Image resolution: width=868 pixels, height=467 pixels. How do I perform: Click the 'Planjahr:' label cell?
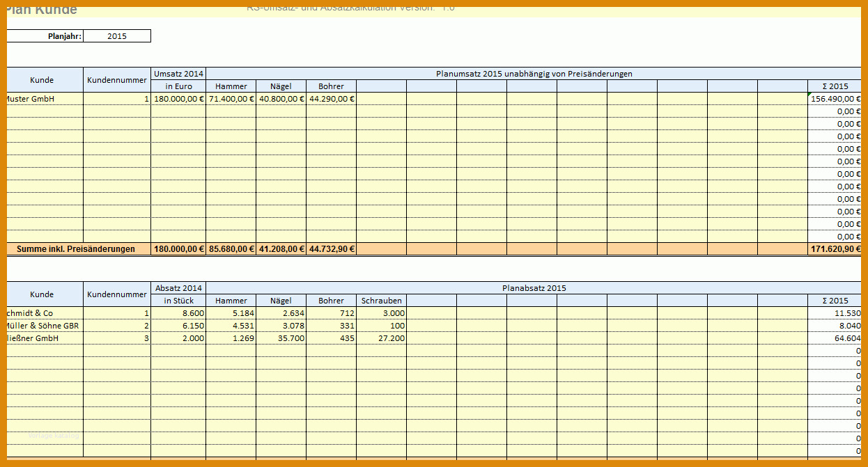point(45,36)
